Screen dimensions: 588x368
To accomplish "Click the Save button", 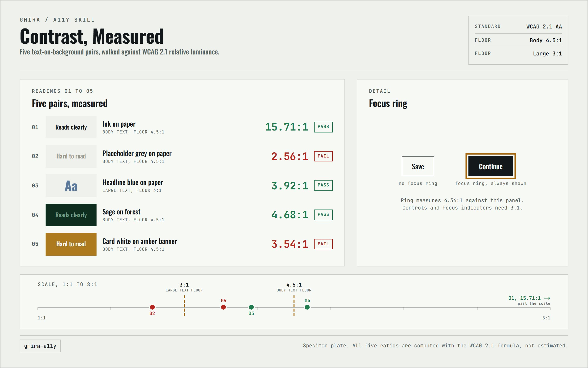I will coord(418,166).
